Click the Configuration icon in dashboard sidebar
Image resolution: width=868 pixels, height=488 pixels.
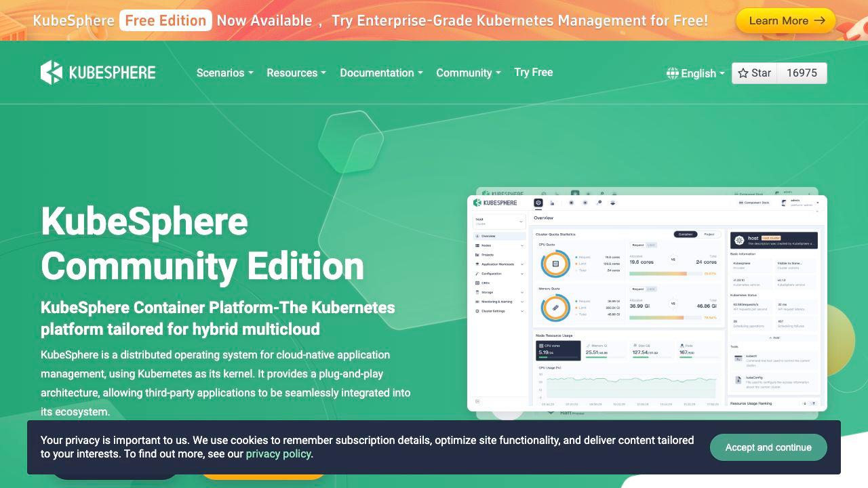pos(477,274)
